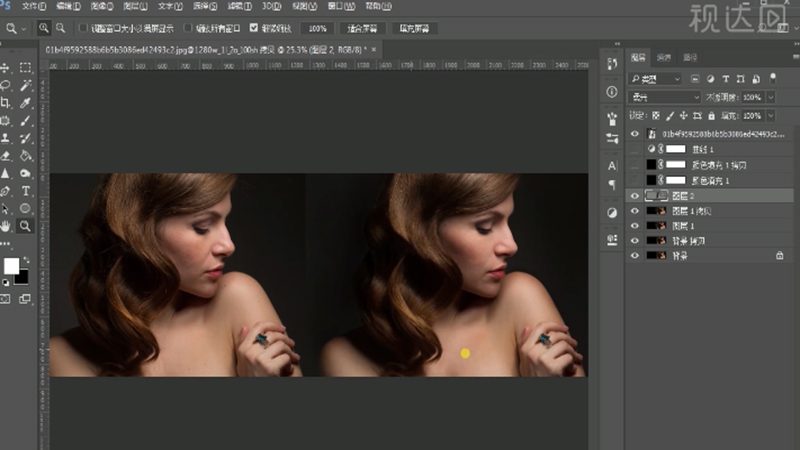Image resolution: width=800 pixels, height=450 pixels.
Task: Open the layer filter type dropdown
Action: pos(655,79)
